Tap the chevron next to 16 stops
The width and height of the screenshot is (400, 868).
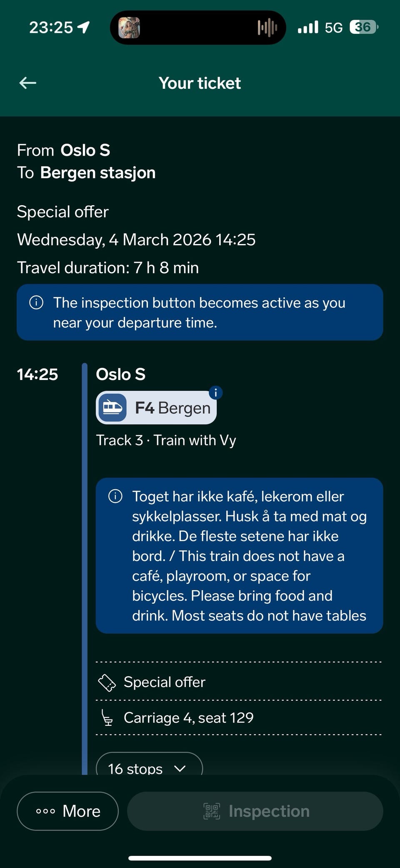[180, 768]
